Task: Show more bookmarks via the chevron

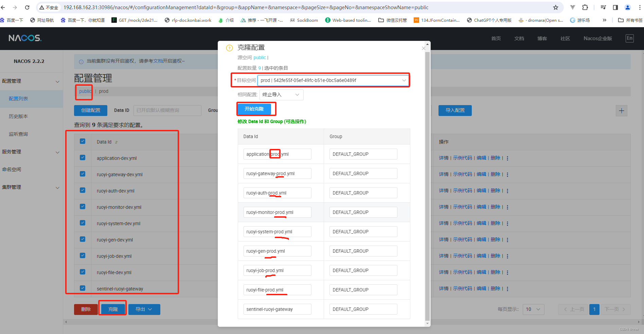Action: click(604, 20)
